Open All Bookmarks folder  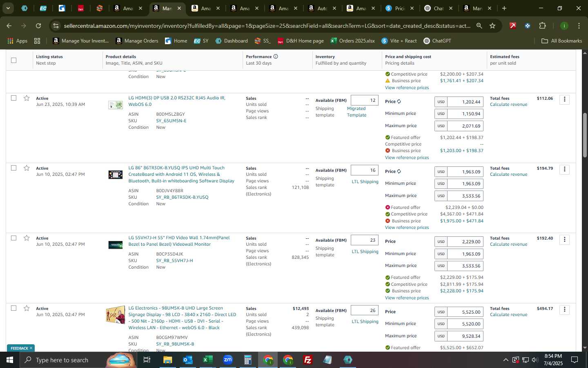[x=561, y=41]
